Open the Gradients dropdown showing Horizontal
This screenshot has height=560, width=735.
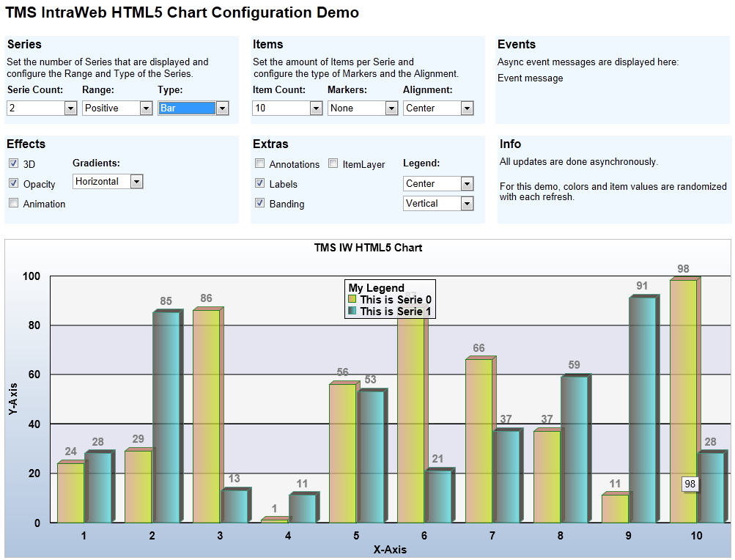(x=108, y=182)
